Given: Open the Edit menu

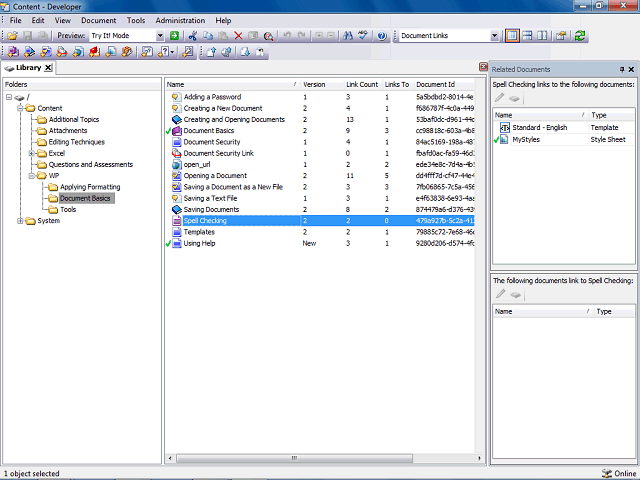Looking at the screenshot, I should click(x=38, y=20).
